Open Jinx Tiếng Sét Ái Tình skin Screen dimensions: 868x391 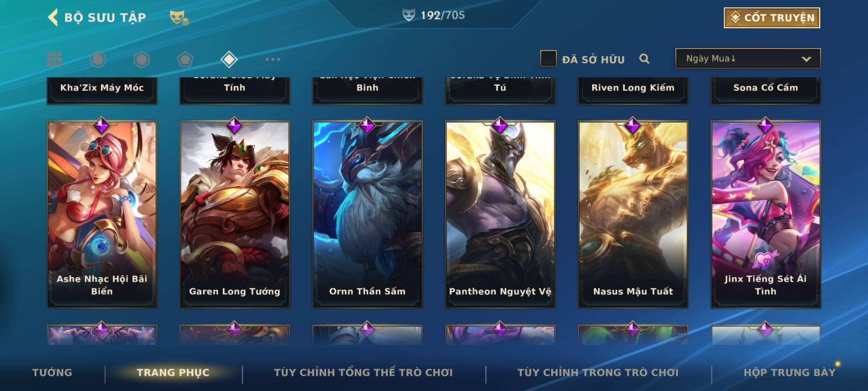pyautogui.click(x=766, y=214)
